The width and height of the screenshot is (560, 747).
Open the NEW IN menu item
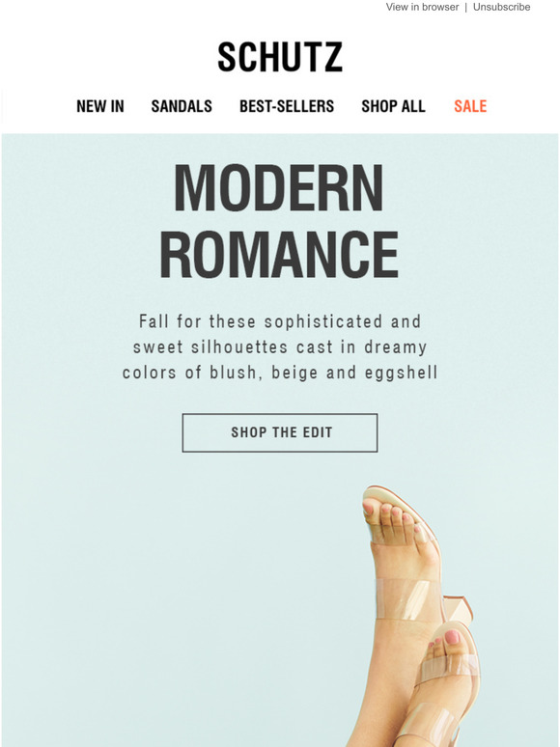pos(100,106)
